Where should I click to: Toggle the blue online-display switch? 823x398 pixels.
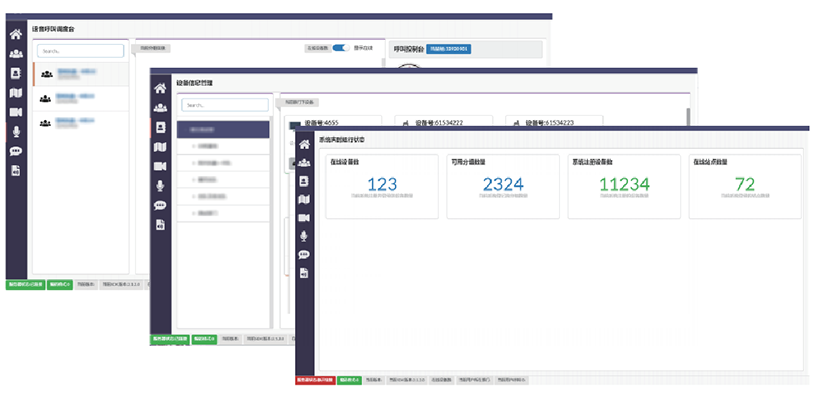341,48
